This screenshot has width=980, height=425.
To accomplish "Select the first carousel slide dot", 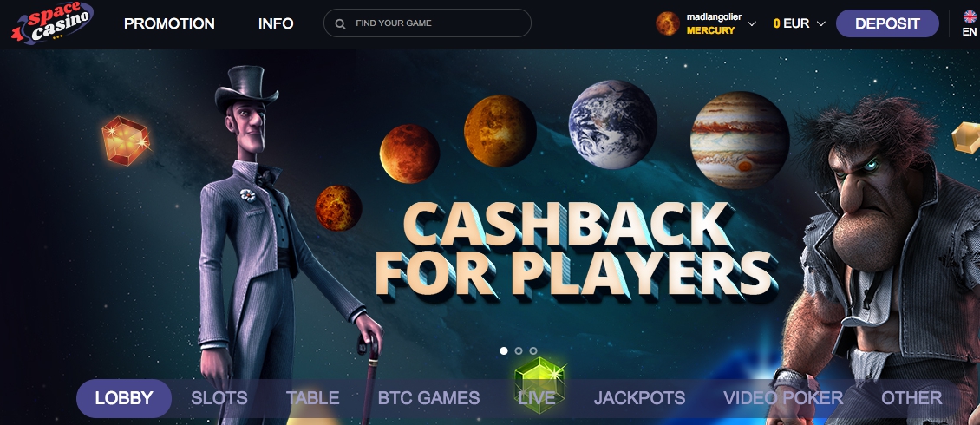I will pyautogui.click(x=504, y=350).
